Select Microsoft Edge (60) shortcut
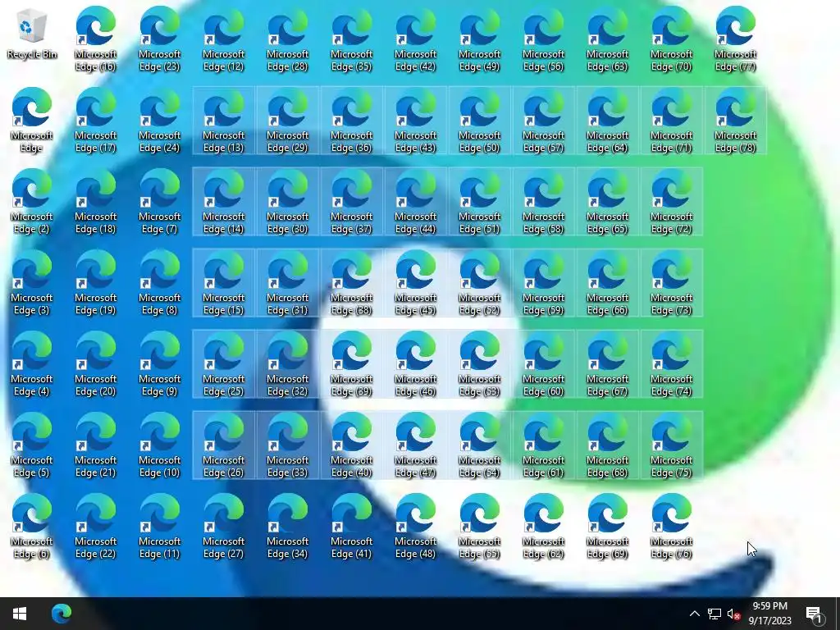Screen dimensions: 840x630 [543, 364]
